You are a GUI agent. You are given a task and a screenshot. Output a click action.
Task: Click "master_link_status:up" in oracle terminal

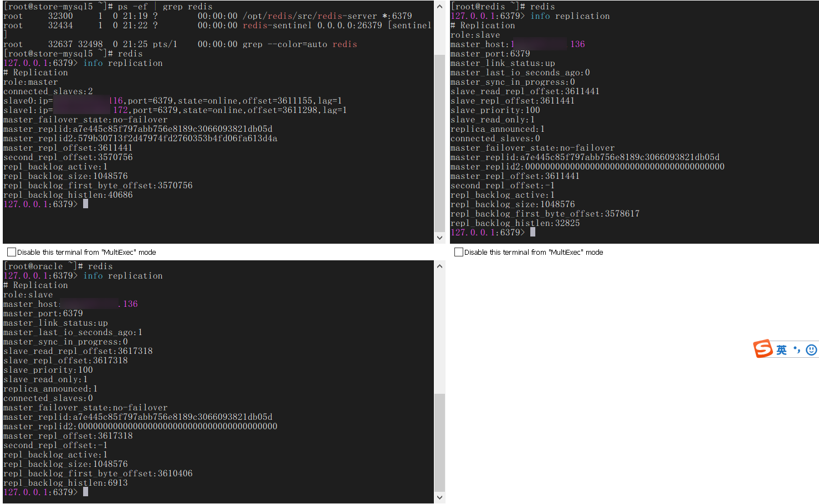pyautogui.click(x=55, y=323)
